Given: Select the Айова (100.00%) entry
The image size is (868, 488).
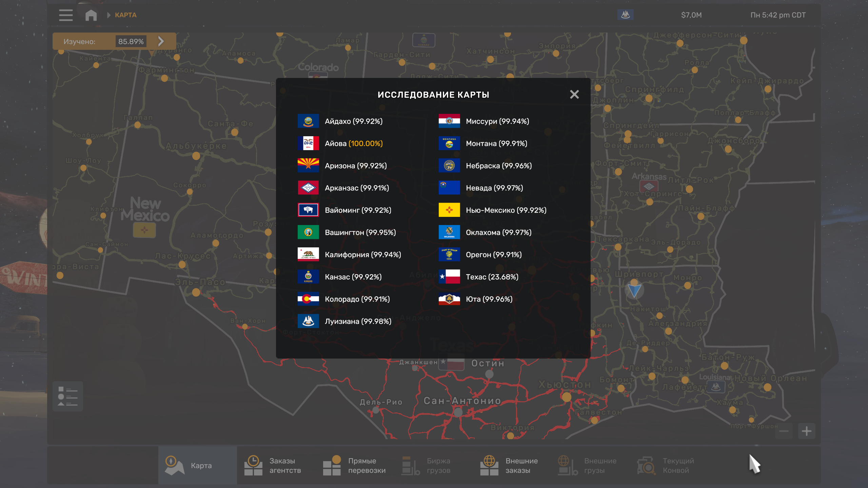Looking at the screenshot, I should 353,143.
